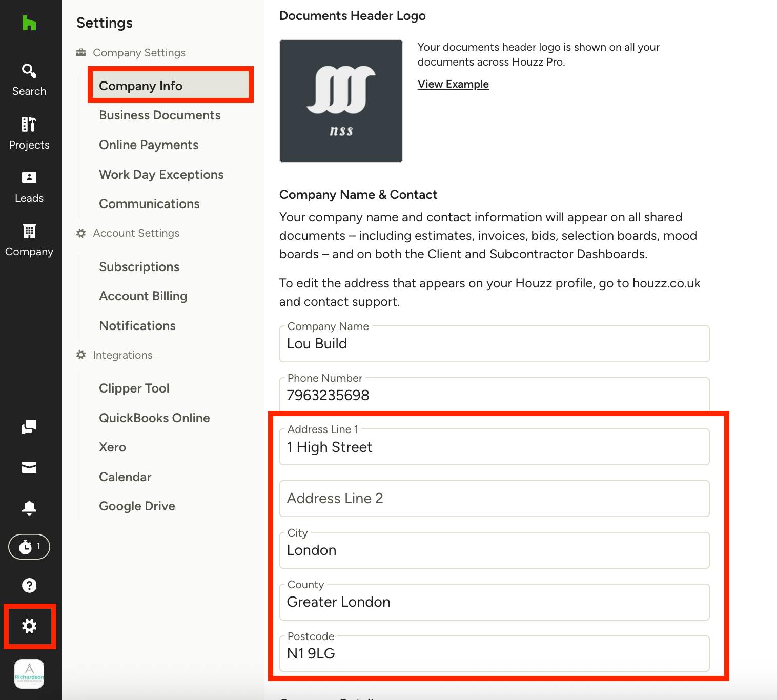
Task: Open Account Billing settings
Action: click(x=143, y=296)
